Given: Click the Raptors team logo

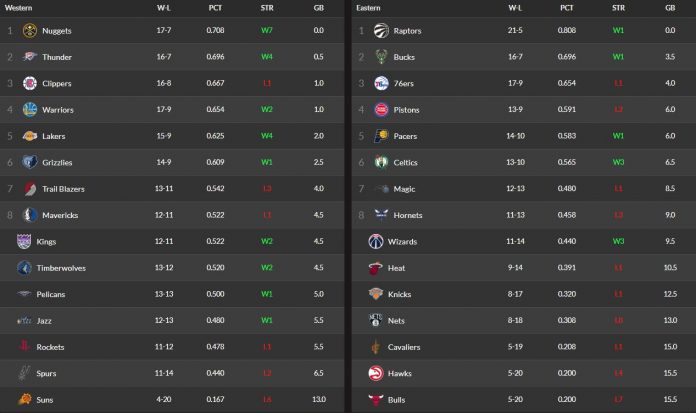Looking at the screenshot, I should (380, 31).
